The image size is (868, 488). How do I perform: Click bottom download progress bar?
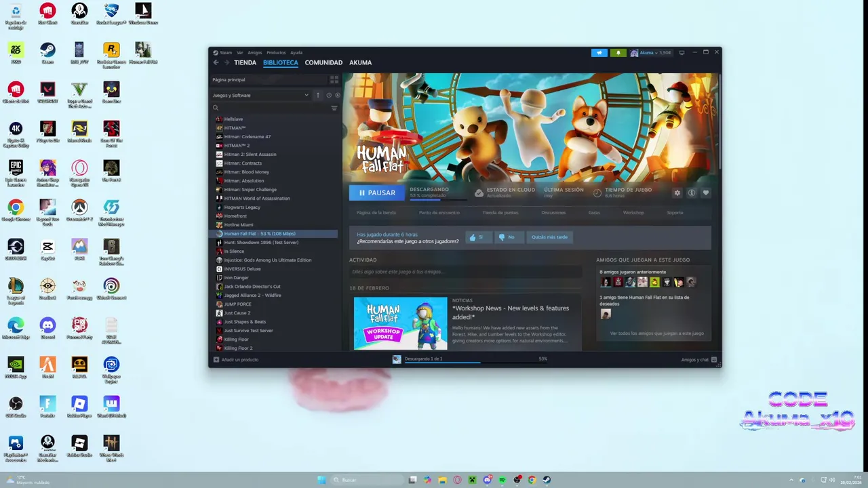475,363
